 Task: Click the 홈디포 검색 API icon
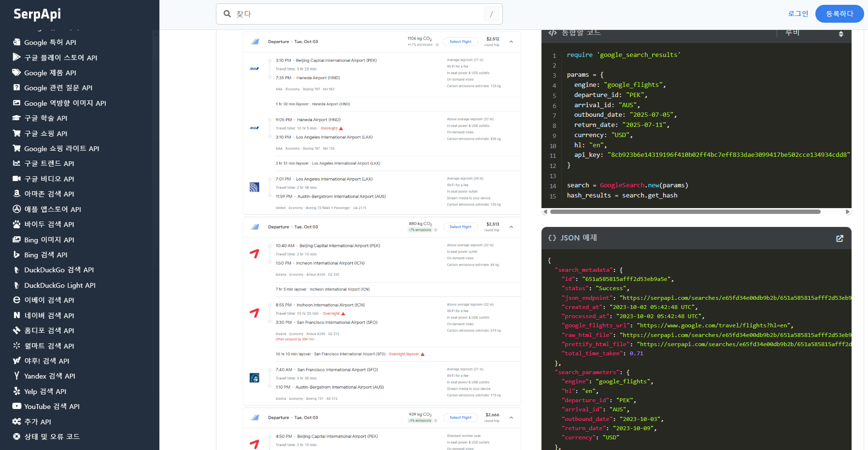click(16, 330)
